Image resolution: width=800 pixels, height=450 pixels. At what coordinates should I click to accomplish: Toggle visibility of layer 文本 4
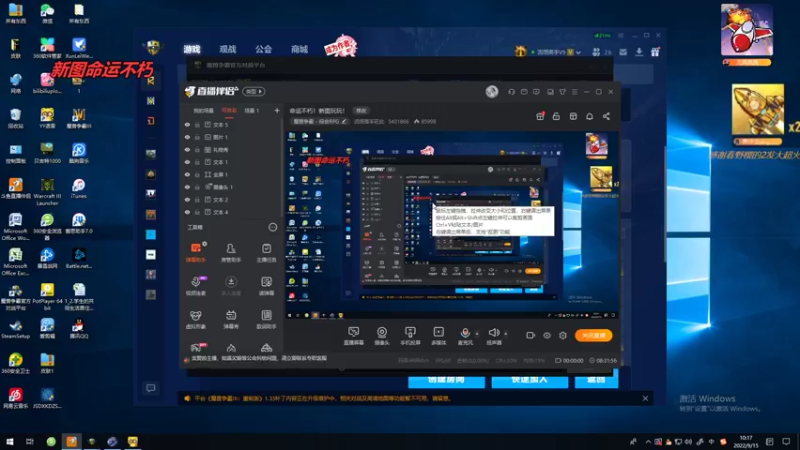[x=187, y=212]
